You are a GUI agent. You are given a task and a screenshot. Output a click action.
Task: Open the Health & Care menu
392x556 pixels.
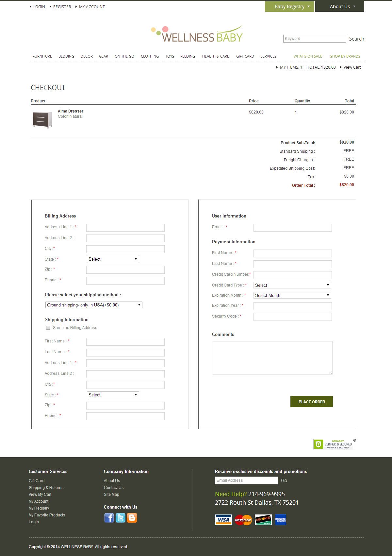click(x=216, y=56)
